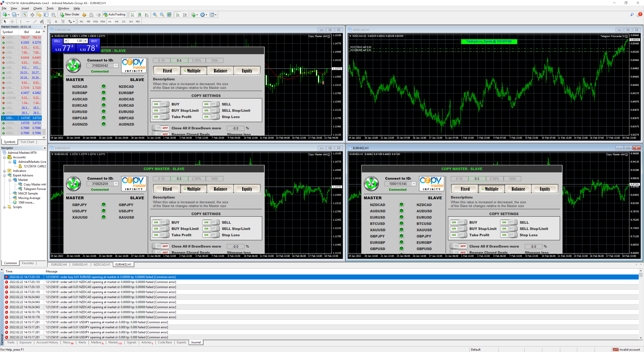Switch to the Experts terminal tab
The width and height of the screenshot is (644, 352).
pos(181,342)
